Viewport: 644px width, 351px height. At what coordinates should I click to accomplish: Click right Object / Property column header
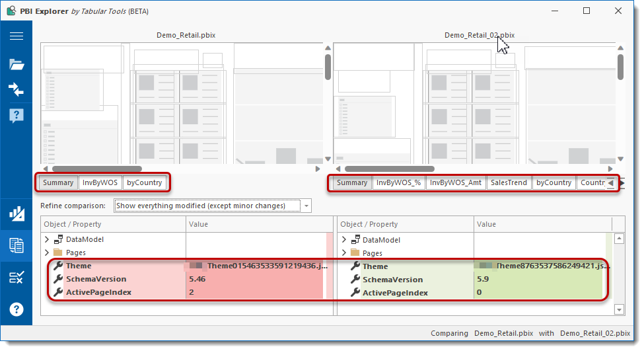point(406,224)
